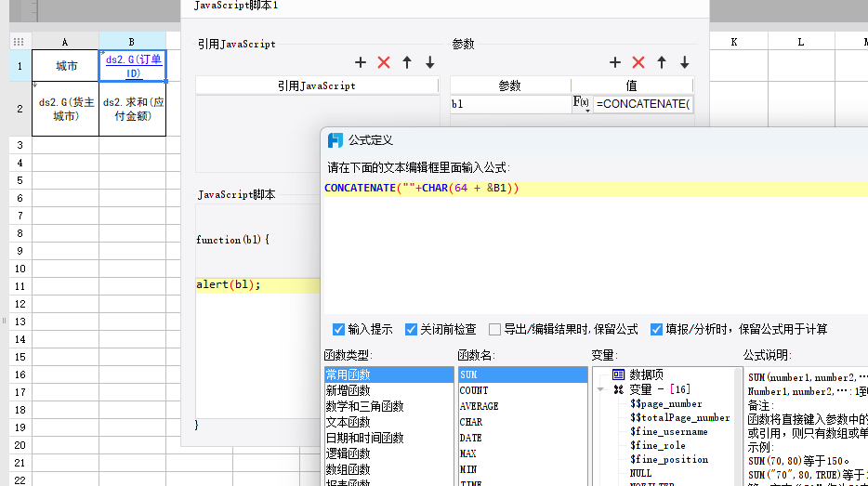Select 文本函数 function type
The image size is (868, 486).
(388, 422)
